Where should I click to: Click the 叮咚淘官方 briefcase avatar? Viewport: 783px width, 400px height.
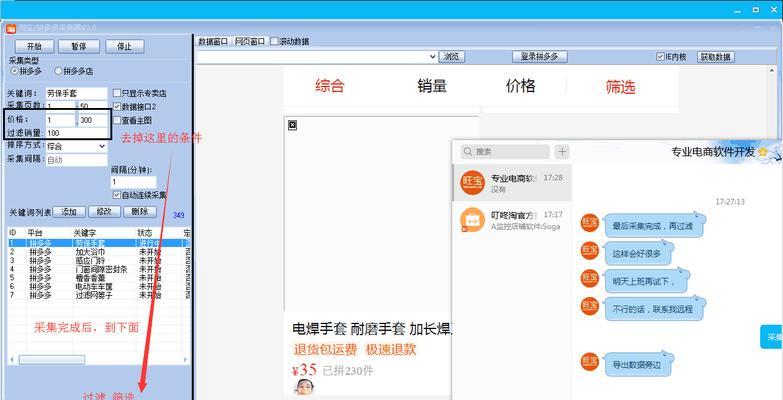pyautogui.click(x=472, y=220)
